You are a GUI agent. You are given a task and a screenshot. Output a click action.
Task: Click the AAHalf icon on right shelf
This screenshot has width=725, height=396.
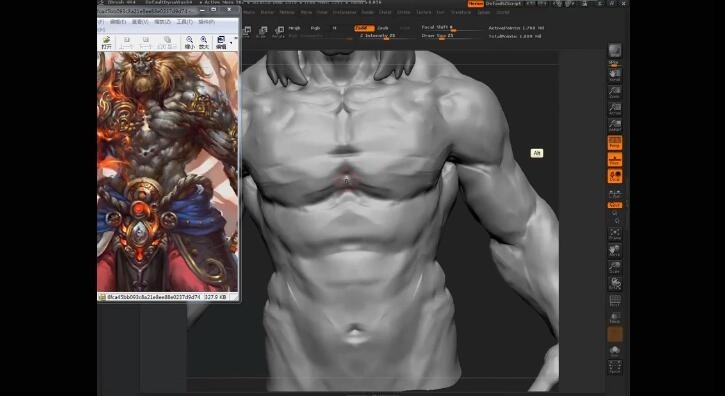tap(614, 126)
